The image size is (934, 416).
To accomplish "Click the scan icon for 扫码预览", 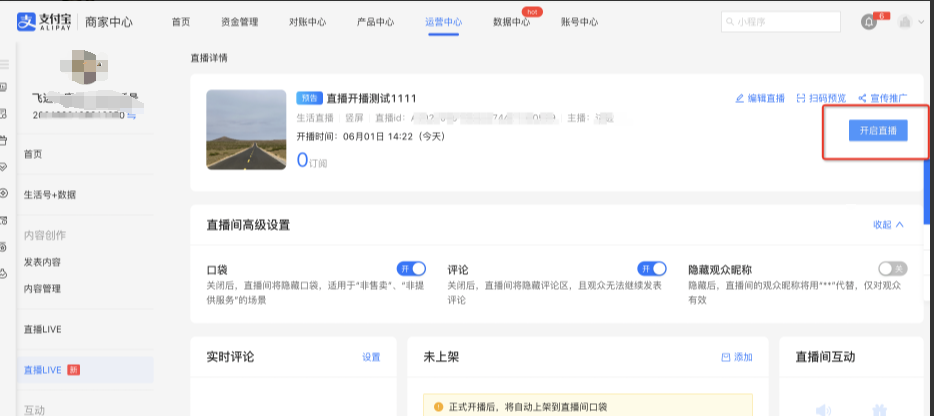I will point(801,98).
